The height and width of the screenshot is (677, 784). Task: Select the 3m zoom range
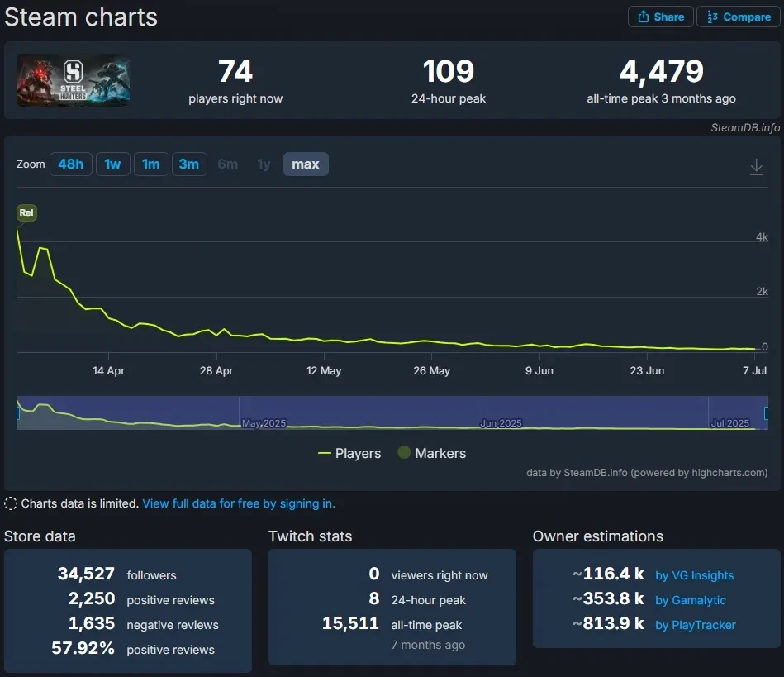(x=188, y=164)
